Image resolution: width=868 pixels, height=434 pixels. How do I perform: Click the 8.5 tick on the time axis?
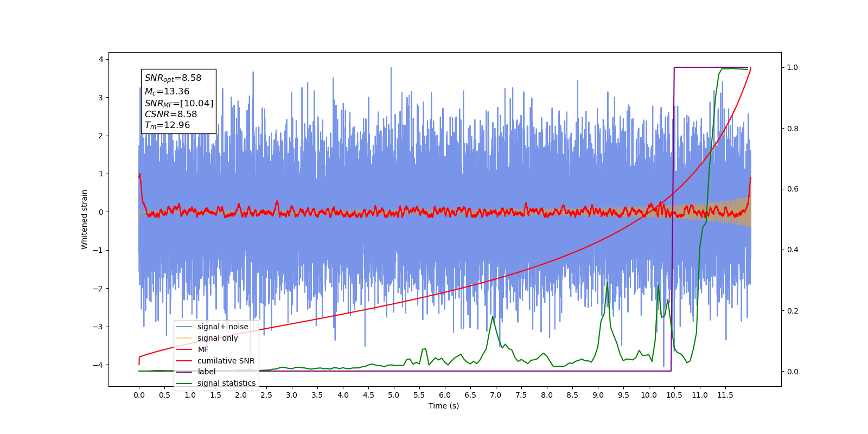pos(572,395)
